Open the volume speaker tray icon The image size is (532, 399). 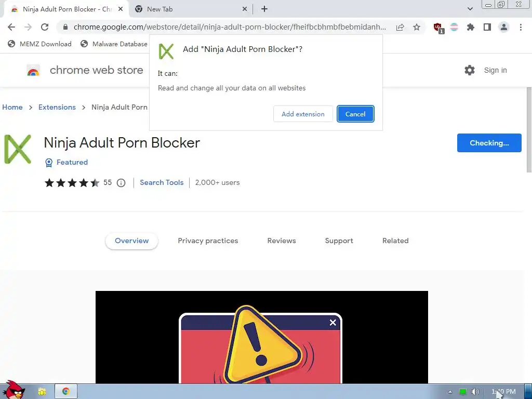[x=475, y=392]
